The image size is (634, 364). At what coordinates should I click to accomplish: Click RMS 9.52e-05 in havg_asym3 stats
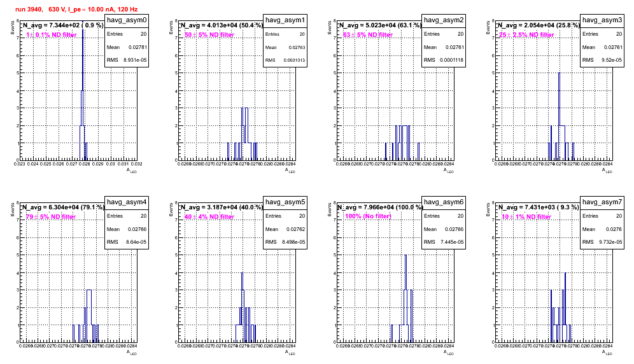(x=602, y=60)
